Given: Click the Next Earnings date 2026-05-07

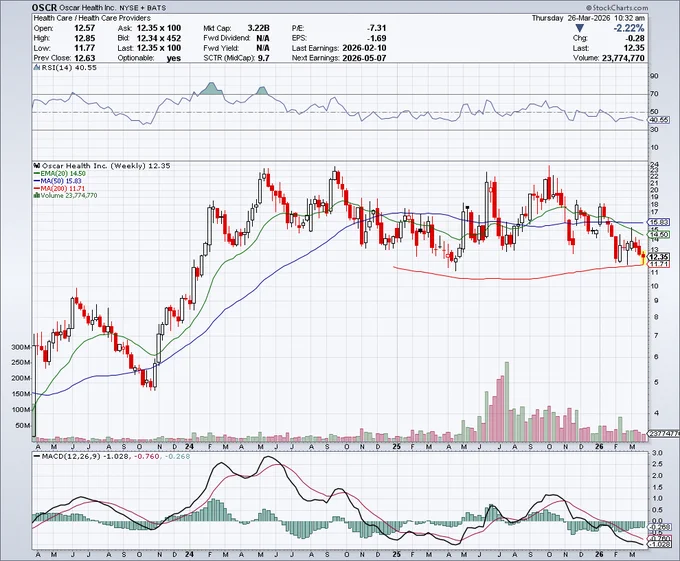Looking at the screenshot, I should click(x=364, y=58).
